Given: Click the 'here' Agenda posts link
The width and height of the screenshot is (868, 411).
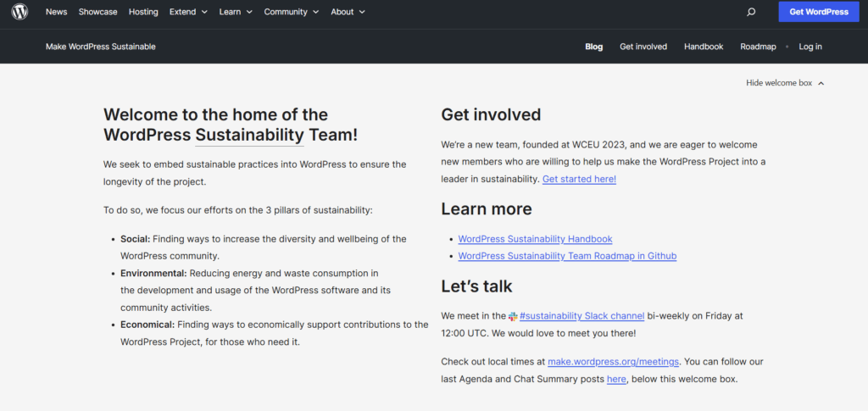Looking at the screenshot, I should [x=616, y=380].
